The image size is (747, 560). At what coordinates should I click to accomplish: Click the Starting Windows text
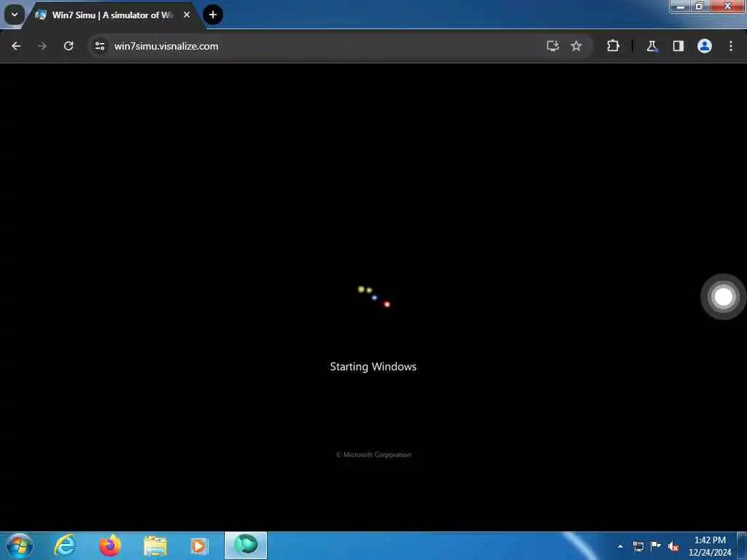pyautogui.click(x=373, y=367)
